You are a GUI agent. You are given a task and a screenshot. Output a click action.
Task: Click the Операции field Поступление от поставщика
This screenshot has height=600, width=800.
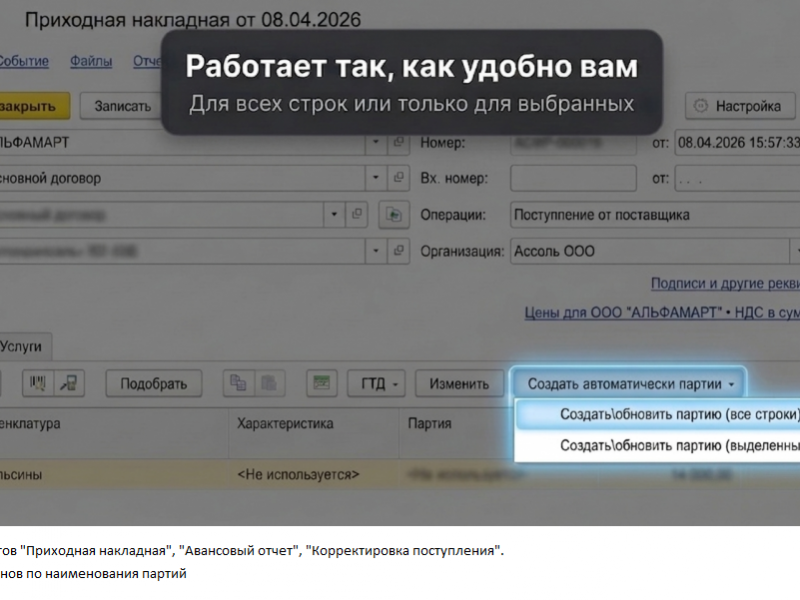[x=655, y=215]
